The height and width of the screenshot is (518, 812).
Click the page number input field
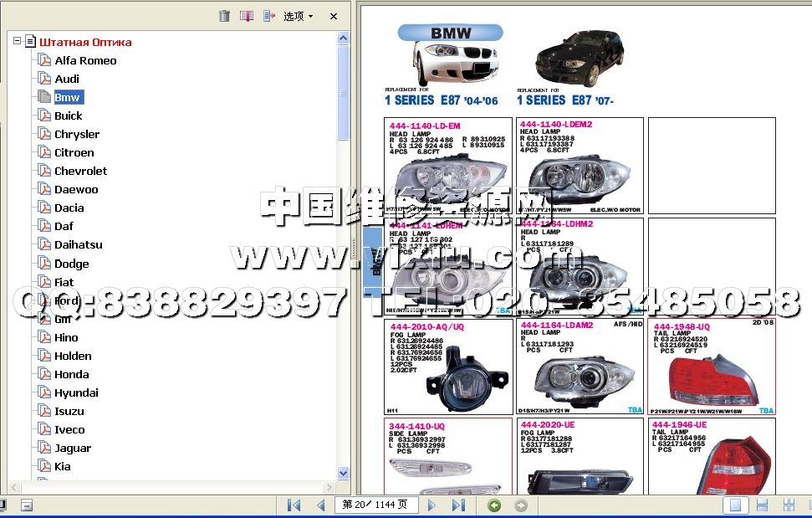pos(375,505)
